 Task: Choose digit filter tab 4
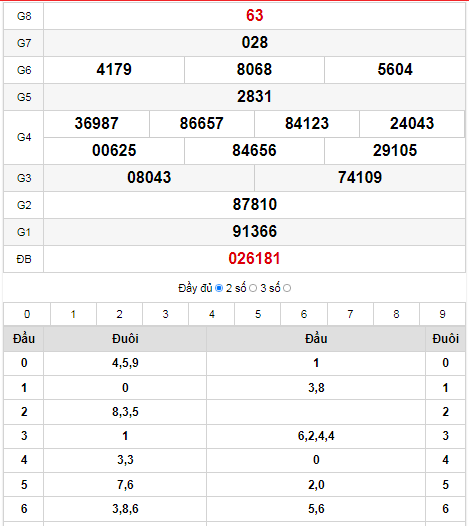point(212,314)
